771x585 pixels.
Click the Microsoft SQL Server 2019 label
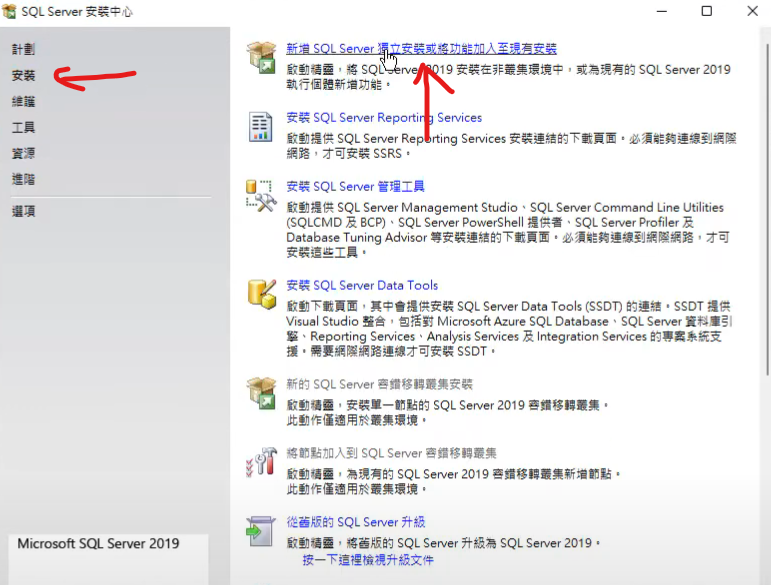pos(98,543)
